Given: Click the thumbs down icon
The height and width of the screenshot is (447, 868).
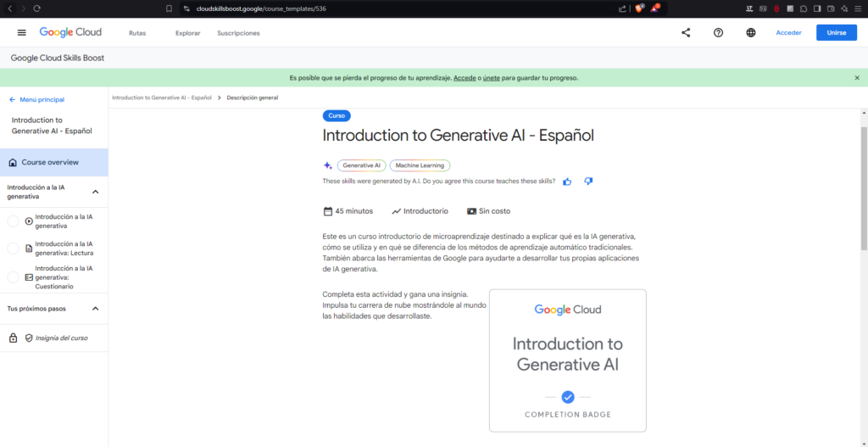Looking at the screenshot, I should 588,181.
